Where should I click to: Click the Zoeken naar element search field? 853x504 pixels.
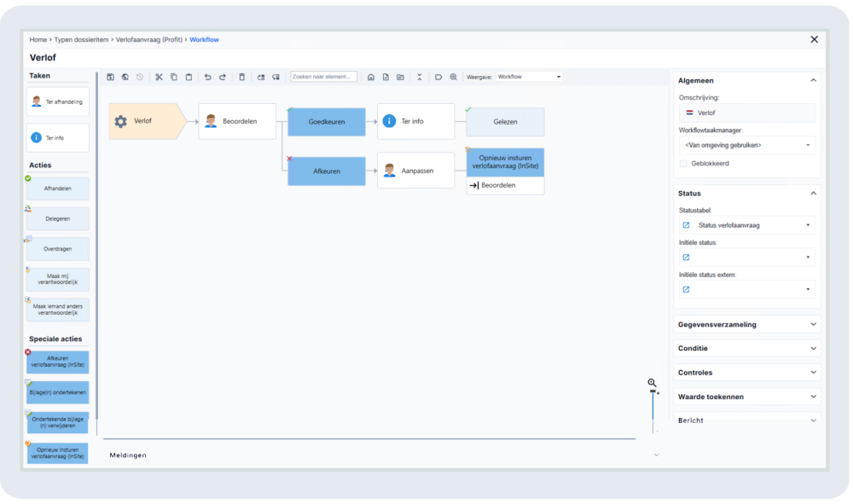323,77
